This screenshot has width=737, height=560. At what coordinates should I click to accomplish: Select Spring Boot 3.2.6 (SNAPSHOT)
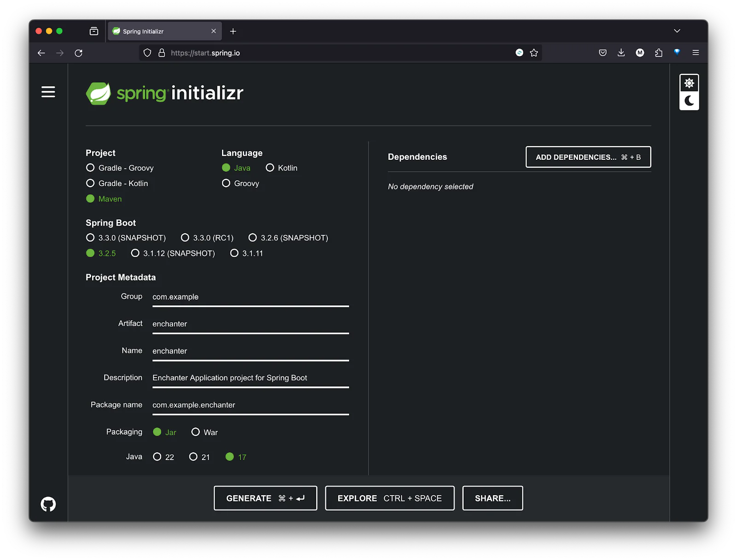tap(288, 238)
